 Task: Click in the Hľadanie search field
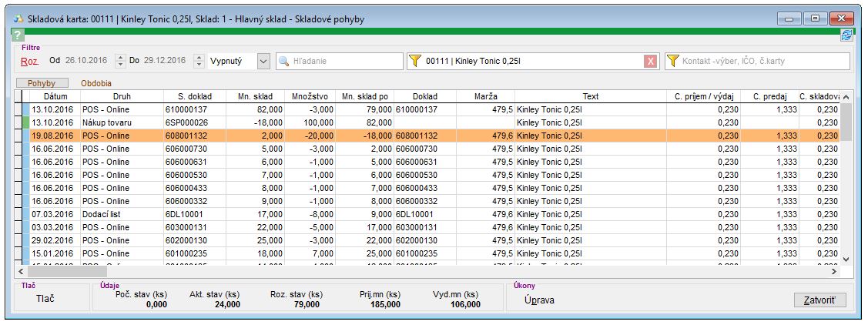coord(343,62)
